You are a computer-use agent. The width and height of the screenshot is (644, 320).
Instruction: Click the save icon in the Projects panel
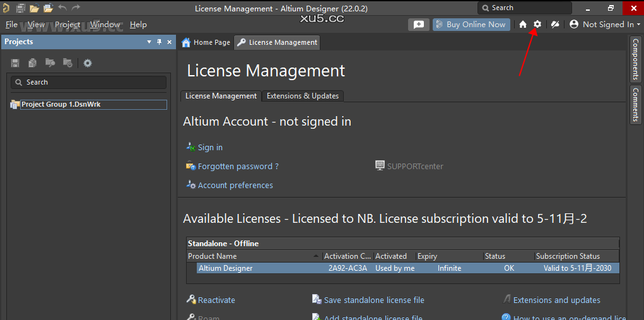pyautogui.click(x=16, y=63)
